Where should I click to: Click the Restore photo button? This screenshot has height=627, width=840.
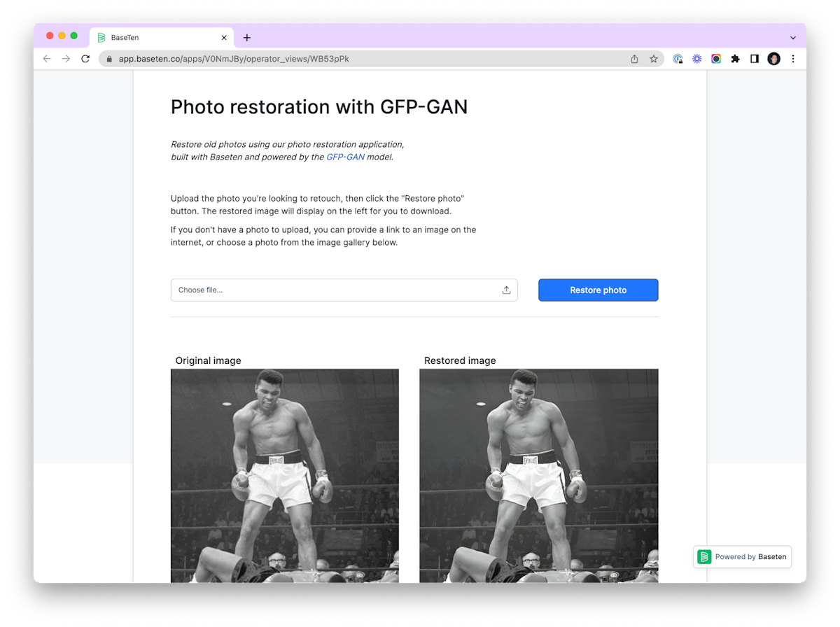coord(598,290)
